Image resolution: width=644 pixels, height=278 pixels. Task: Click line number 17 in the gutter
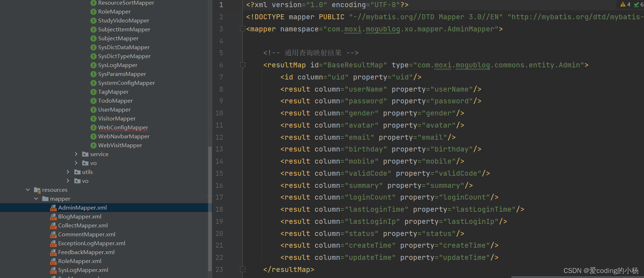219,197
